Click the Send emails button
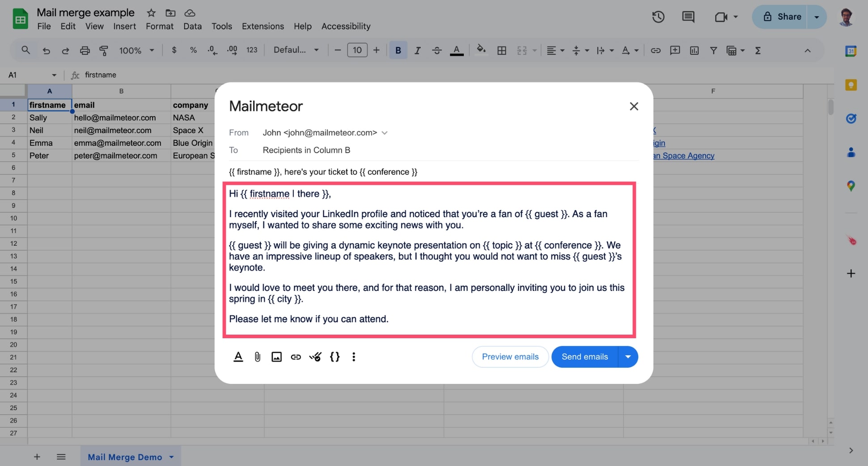 click(x=584, y=357)
